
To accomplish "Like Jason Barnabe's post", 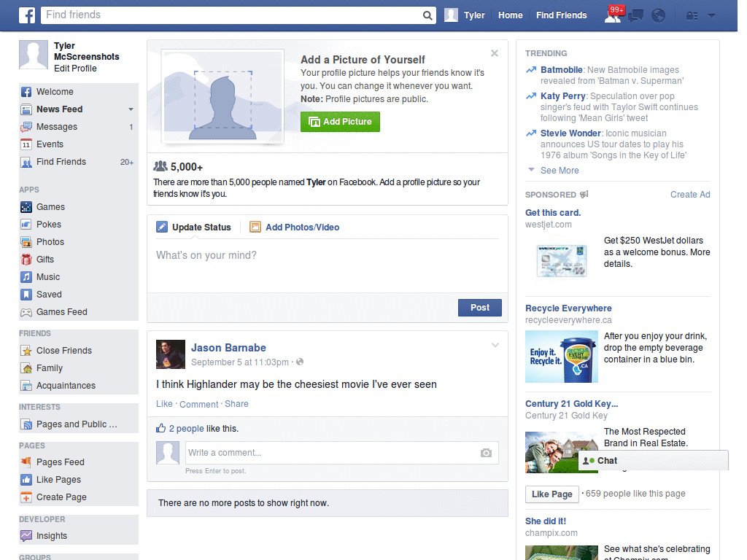I will click(x=164, y=404).
